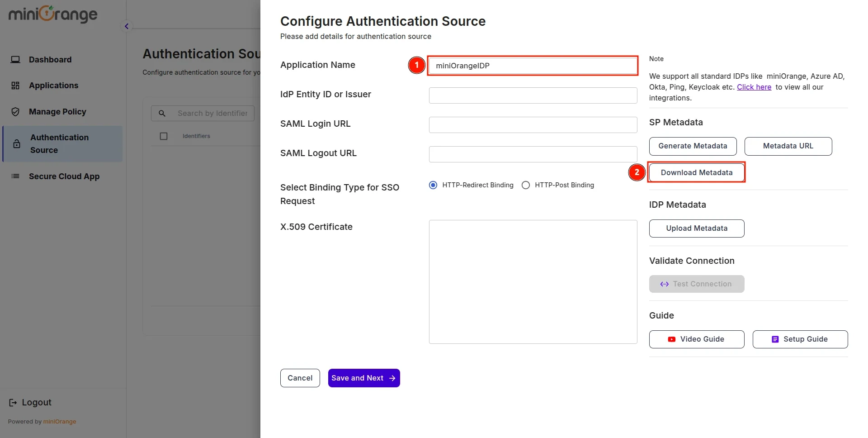Click the Logout icon at bottom left
The width and height of the screenshot is (868, 438).
[x=12, y=402]
